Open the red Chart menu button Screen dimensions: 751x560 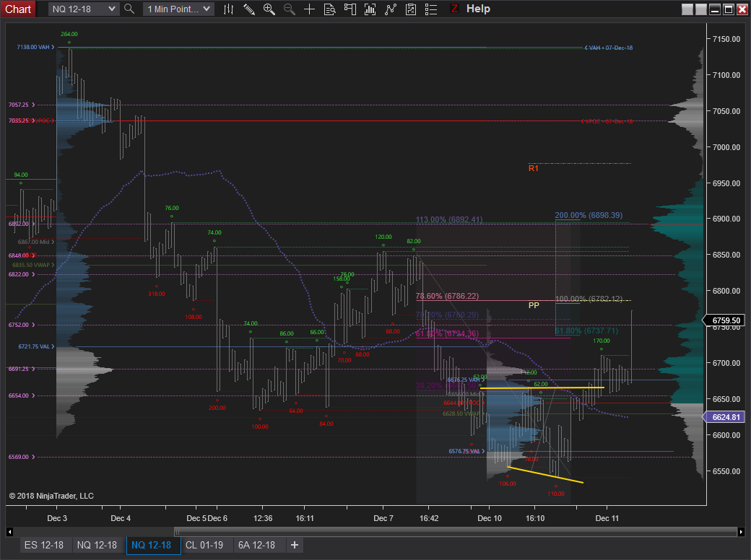coord(18,9)
